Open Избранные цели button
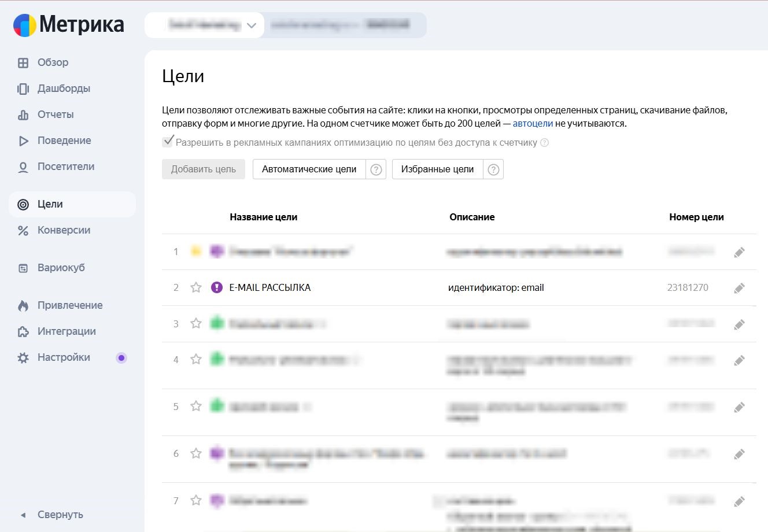The height and width of the screenshot is (532, 768). 437,169
